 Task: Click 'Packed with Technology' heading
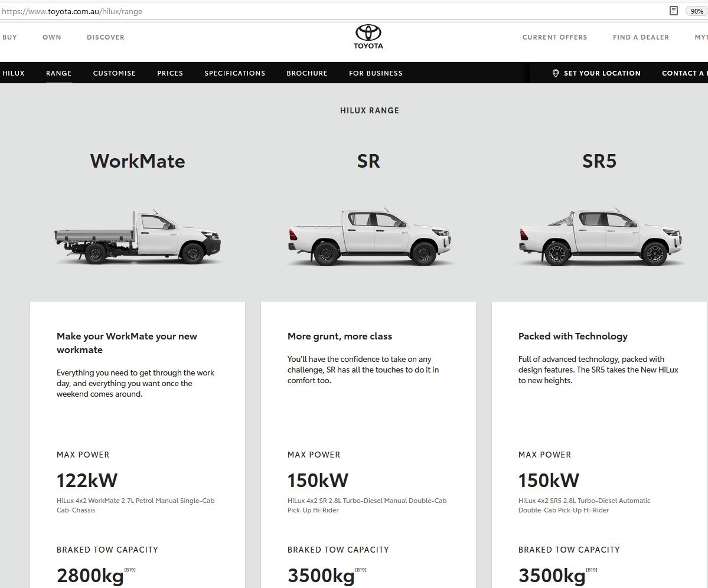pos(573,336)
